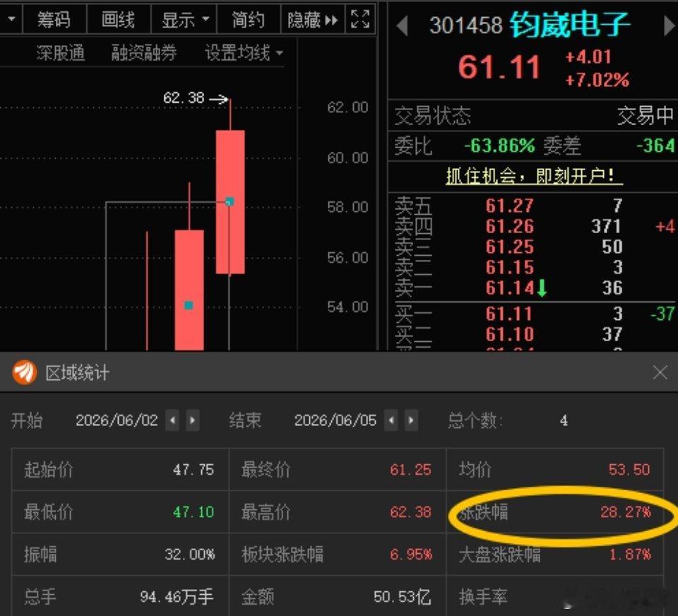Screen dimensions: 678x616
Task: Click the latest tall red candlestick
Action: (230, 201)
